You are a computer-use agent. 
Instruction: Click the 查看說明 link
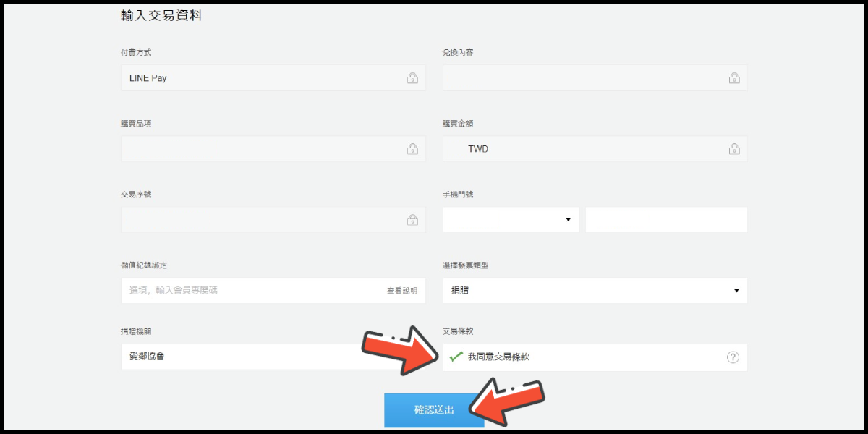[401, 291]
